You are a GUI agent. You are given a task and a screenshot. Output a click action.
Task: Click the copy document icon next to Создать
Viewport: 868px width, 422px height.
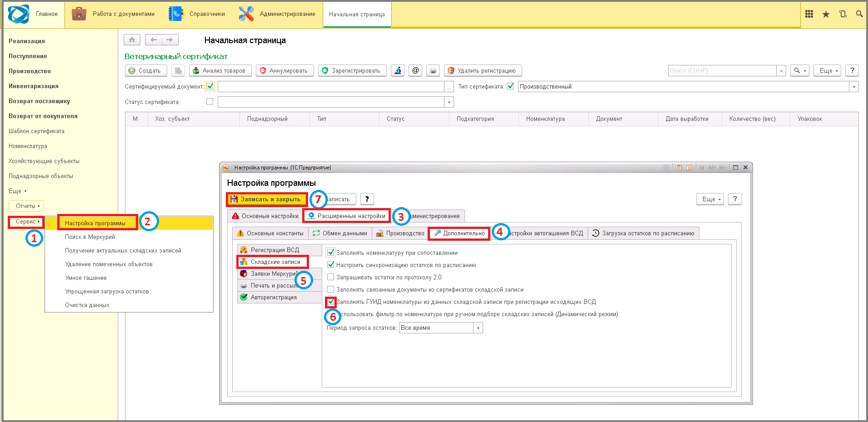pos(178,70)
